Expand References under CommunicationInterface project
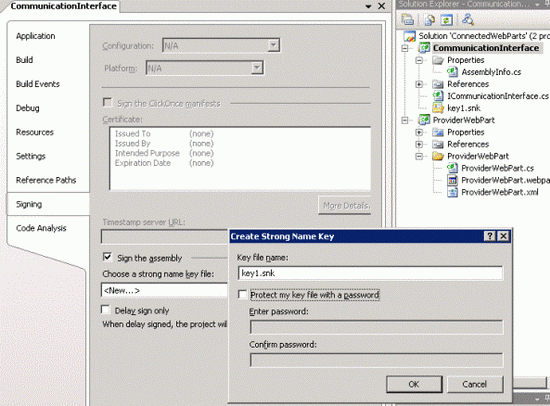Screen dimensions: 550x406 click(x=419, y=84)
